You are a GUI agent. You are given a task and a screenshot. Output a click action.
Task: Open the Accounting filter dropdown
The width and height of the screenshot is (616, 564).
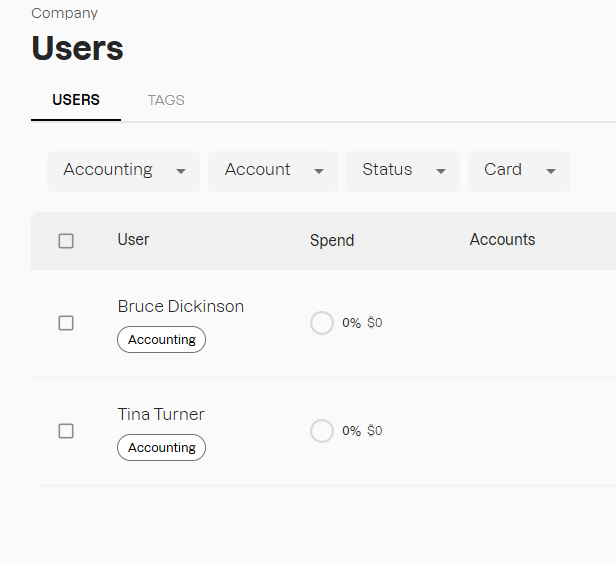click(123, 171)
